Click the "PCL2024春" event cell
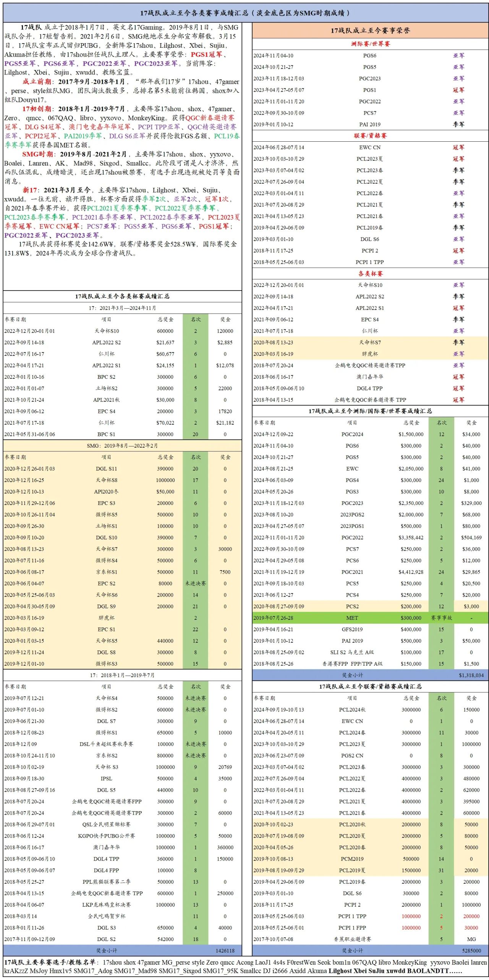489x980 pixels. tap(352, 732)
